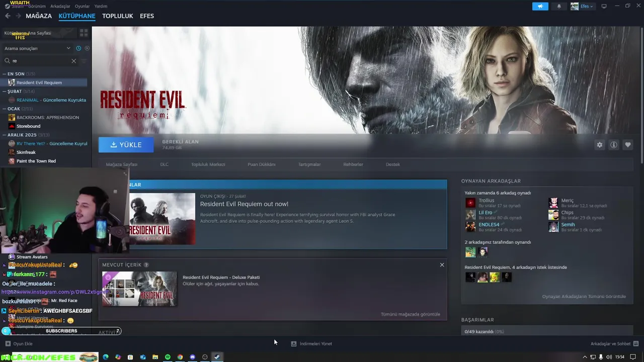Select Storebound in library list

tap(28, 126)
